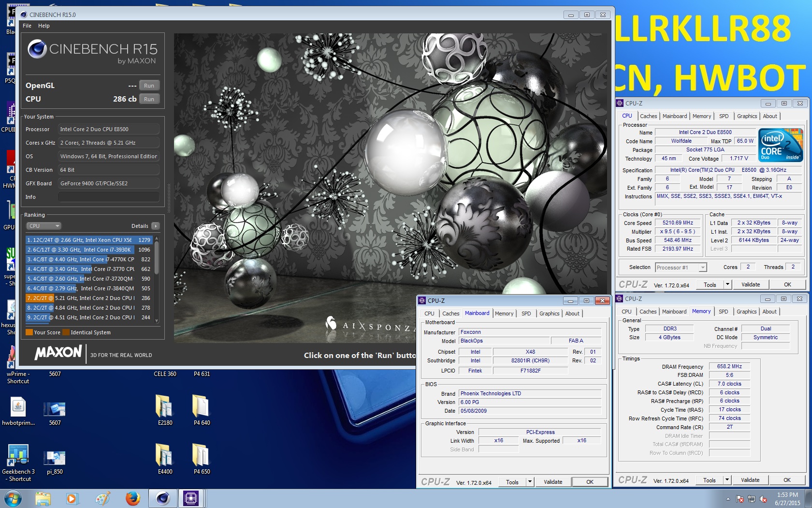Open Memory tab in the Mainboard CPU-Z window

pos(504,314)
